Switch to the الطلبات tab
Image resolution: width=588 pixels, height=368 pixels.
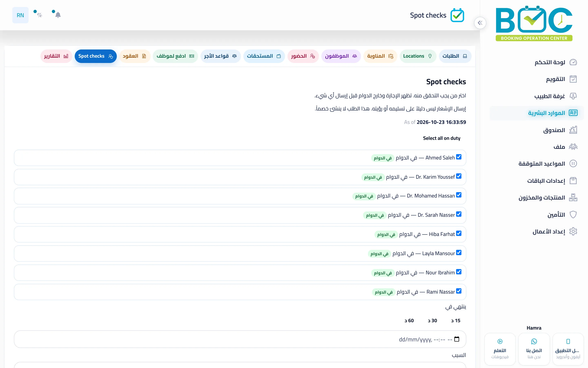pyautogui.click(x=455, y=56)
